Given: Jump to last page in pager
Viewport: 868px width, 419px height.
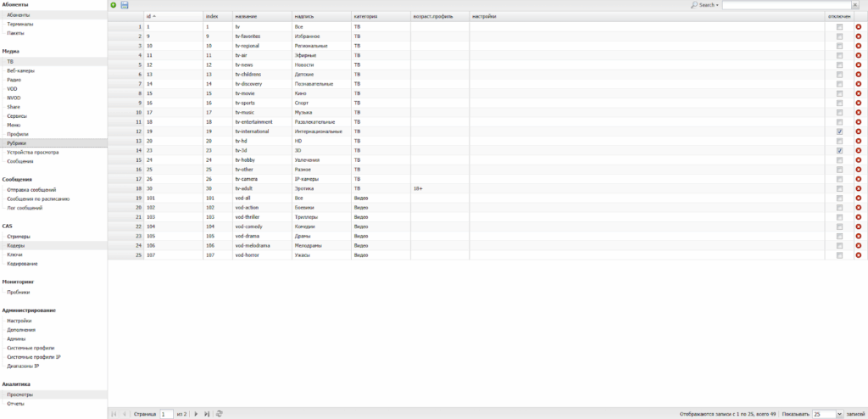Looking at the screenshot, I should point(207,413).
